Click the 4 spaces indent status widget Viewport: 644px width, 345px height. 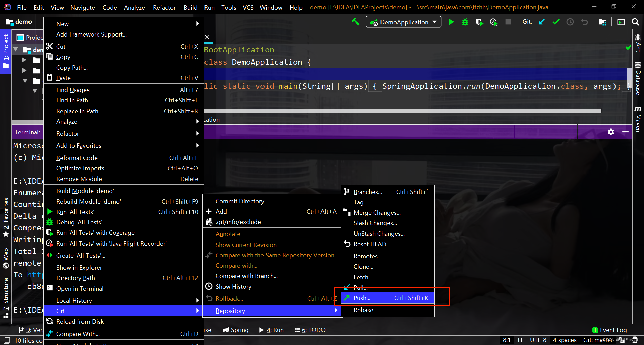pos(565,340)
